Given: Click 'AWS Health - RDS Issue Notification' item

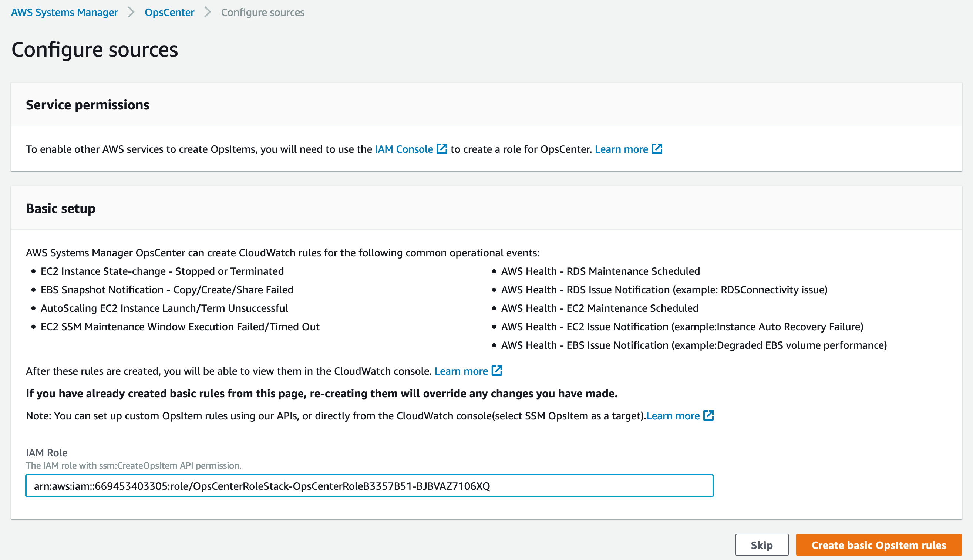Looking at the screenshot, I should click(x=664, y=290).
